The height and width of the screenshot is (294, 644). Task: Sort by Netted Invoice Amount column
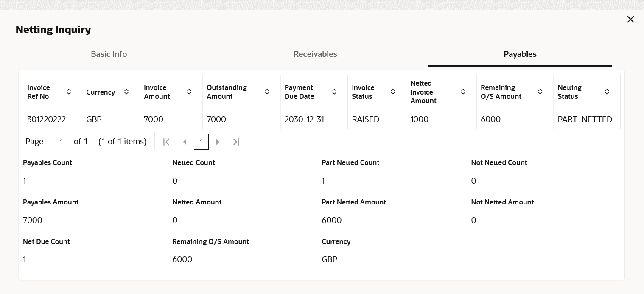[463, 92]
